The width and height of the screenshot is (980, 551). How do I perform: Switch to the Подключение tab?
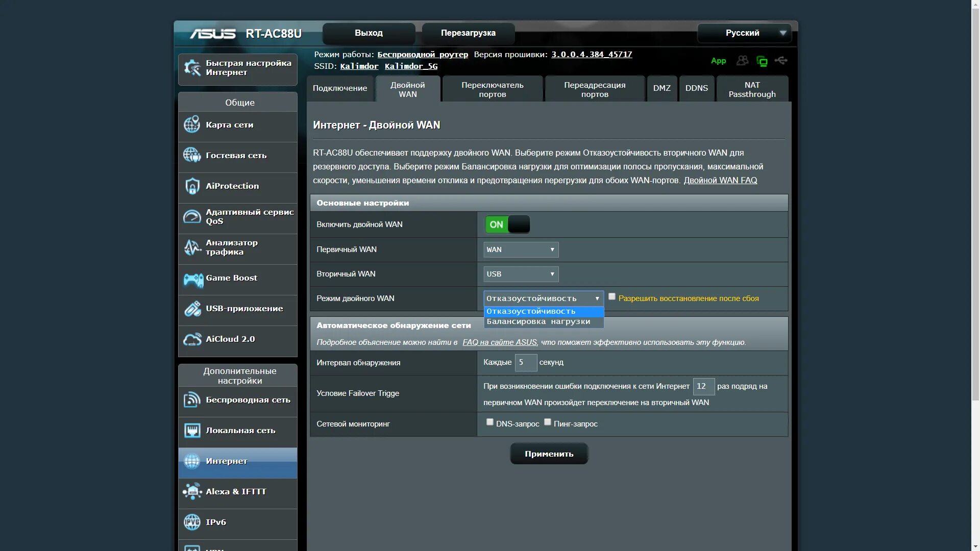click(x=340, y=88)
